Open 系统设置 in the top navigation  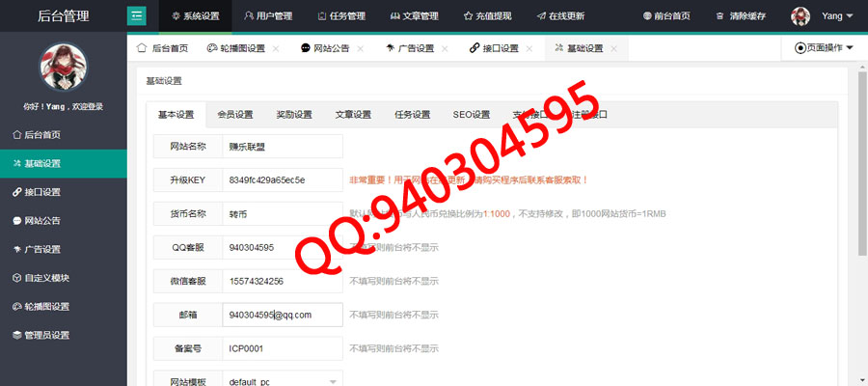195,16
